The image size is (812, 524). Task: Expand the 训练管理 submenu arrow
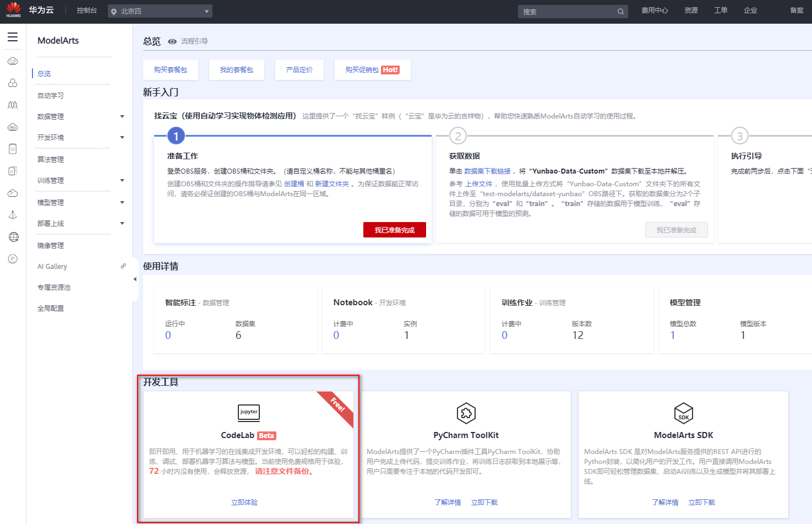click(122, 180)
